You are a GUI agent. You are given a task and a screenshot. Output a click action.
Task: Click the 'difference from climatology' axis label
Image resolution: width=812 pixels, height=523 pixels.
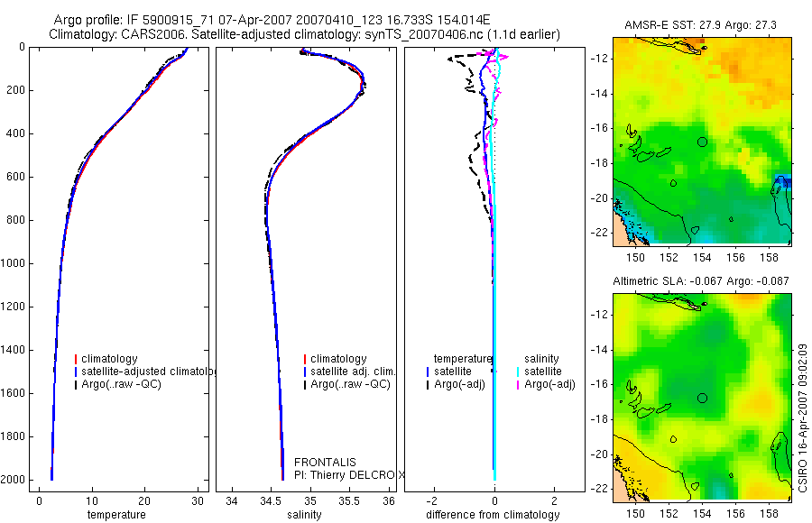[493, 515]
